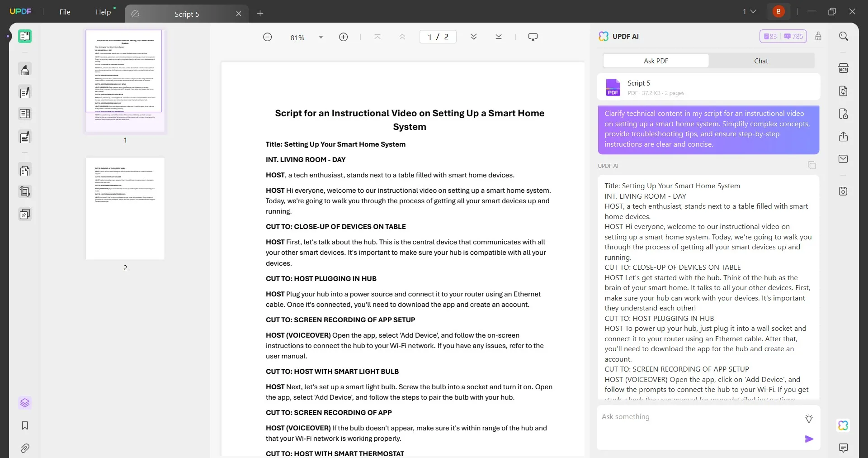The height and width of the screenshot is (458, 868).
Task: Open the Protect PDF tool
Action: [844, 114]
